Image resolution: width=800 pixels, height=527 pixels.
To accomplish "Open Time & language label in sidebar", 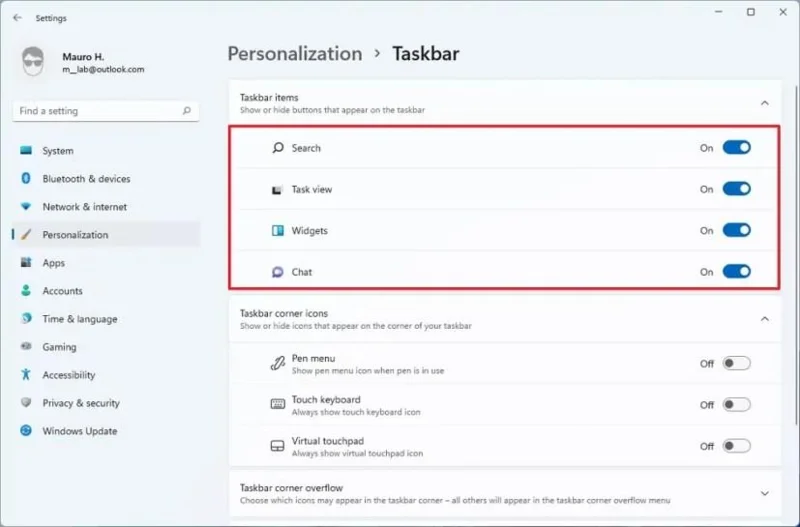I will [x=80, y=319].
